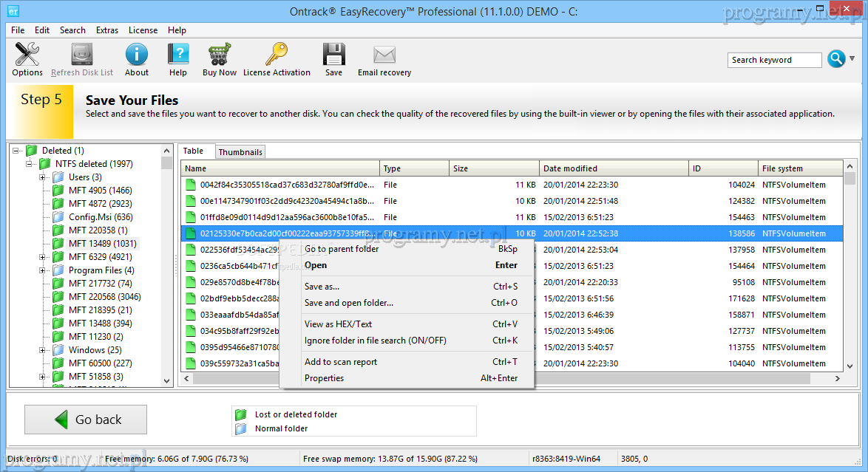Select View as HEX/Text menu entry
868x472 pixels.
(x=338, y=324)
